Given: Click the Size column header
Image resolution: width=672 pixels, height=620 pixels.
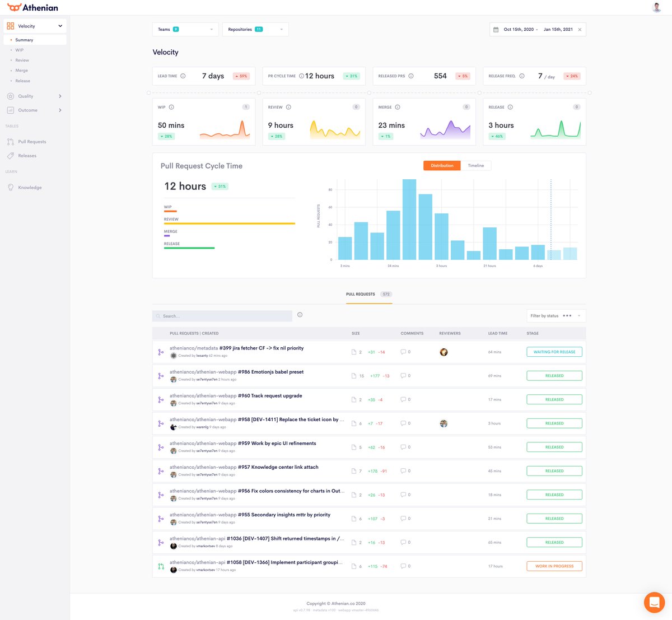Looking at the screenshot, I should pyautogui.click(x=356, y=333).
